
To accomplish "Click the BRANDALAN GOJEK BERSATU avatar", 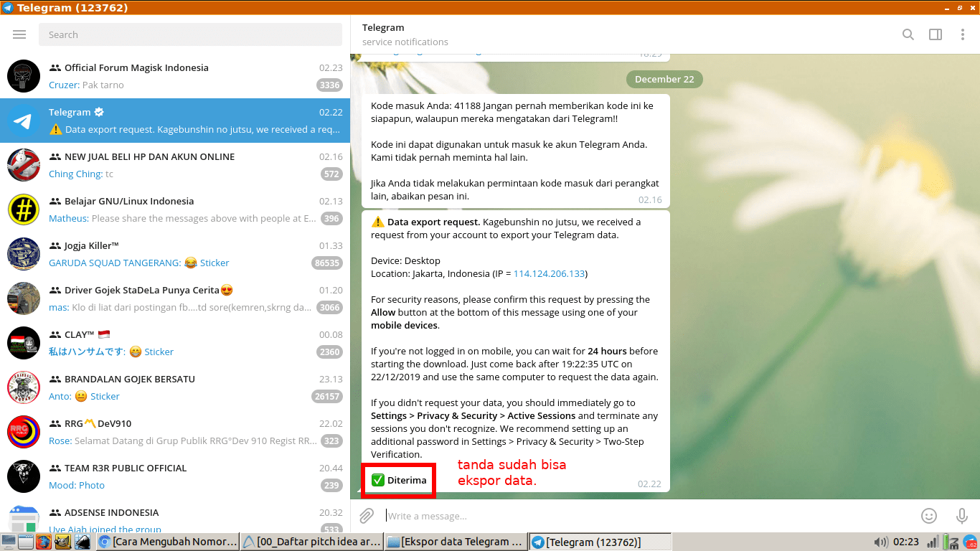I will tap(24, 387).
